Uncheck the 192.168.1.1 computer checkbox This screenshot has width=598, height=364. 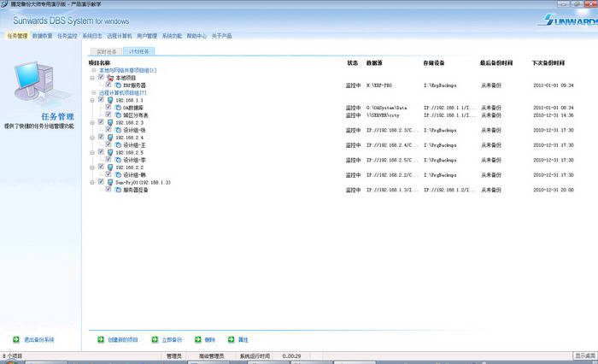(x=101, y=100)
